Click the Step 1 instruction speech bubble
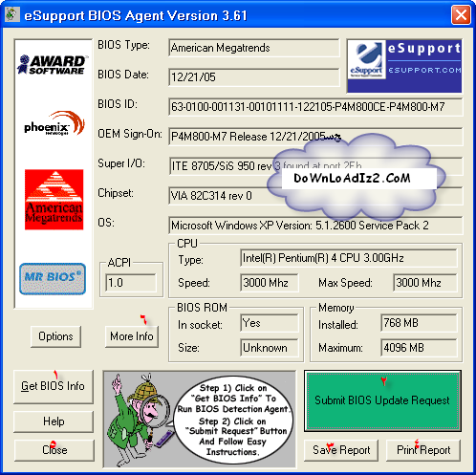Screen dimensions: 476x475 (233, 420)
